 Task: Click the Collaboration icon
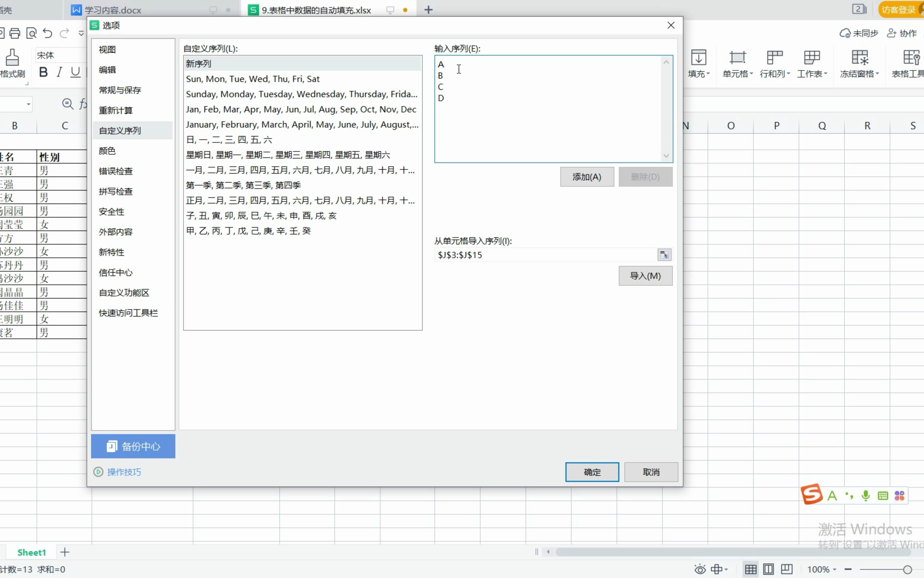[891, 33]
